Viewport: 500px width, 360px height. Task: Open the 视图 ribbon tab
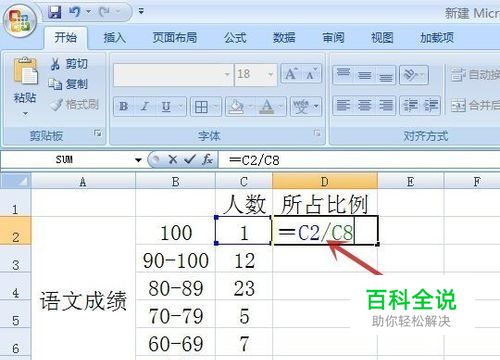(382, 37)
